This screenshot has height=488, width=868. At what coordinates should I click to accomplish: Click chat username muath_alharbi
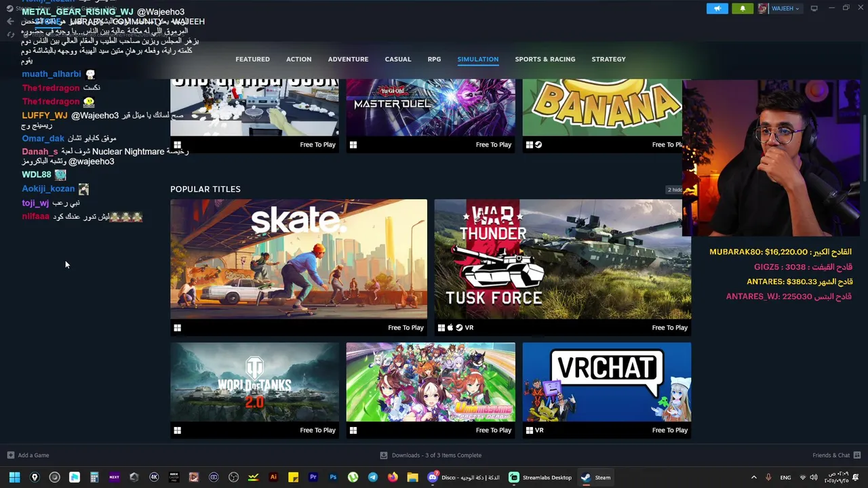pyautogui.click(x=51, y=74)
